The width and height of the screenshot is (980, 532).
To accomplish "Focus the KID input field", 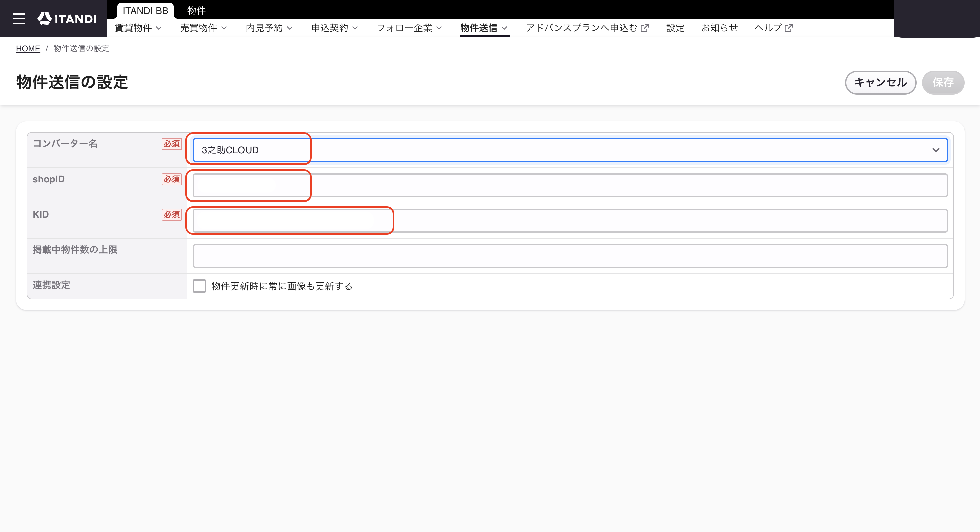I will [570, 221].
